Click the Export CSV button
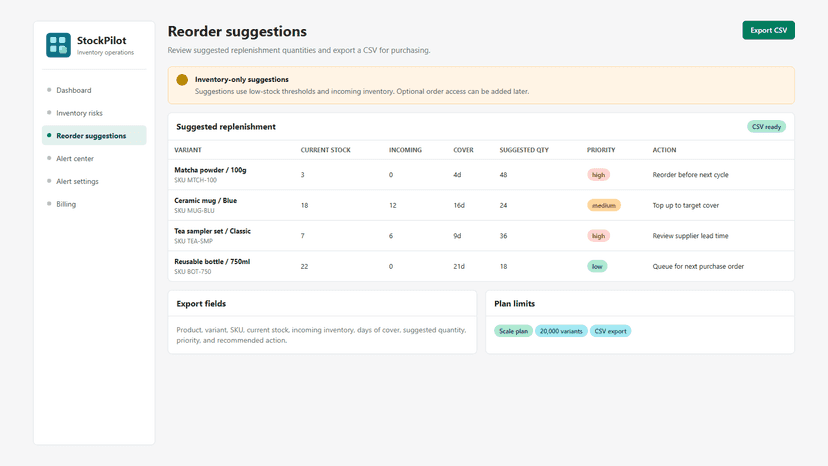The width and height of the screenshot is (828, 466). 768,30
